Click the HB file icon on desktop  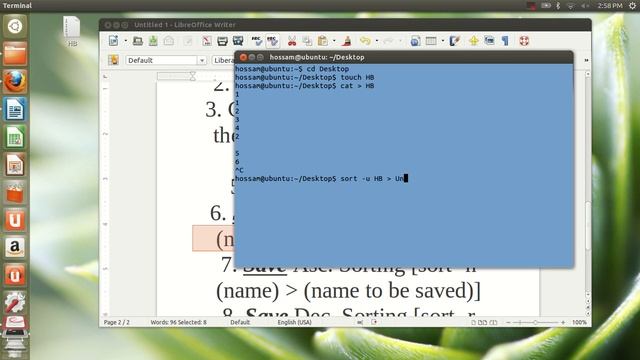tap(72, 31)
